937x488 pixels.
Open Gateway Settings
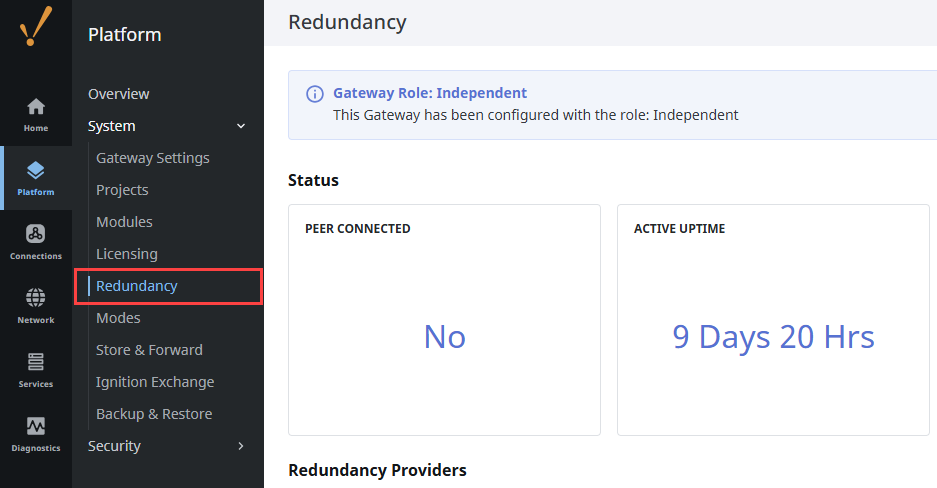153,158
